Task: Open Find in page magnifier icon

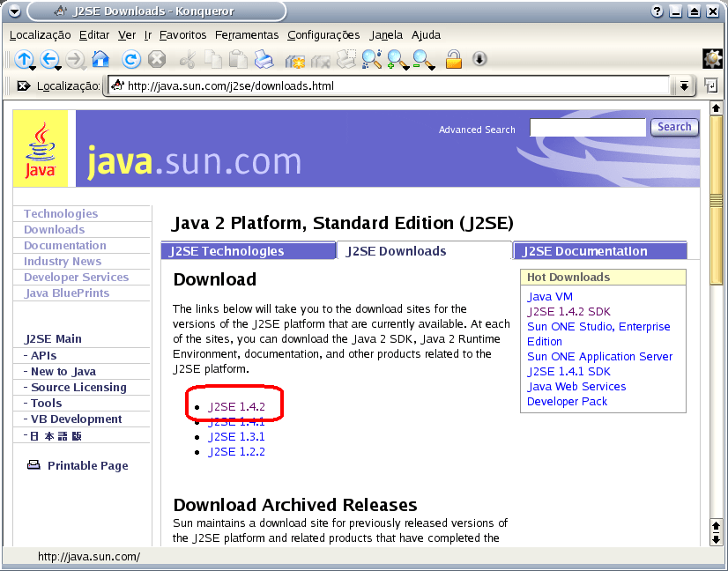Action: point(371,59)
